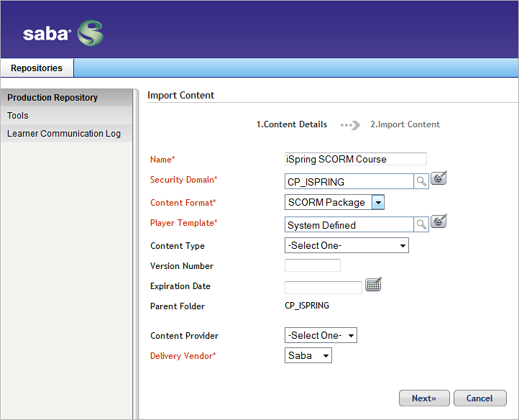Click the wizard step arrow icon
Screen dimensions: 519x420
click(x=351, y=125)
